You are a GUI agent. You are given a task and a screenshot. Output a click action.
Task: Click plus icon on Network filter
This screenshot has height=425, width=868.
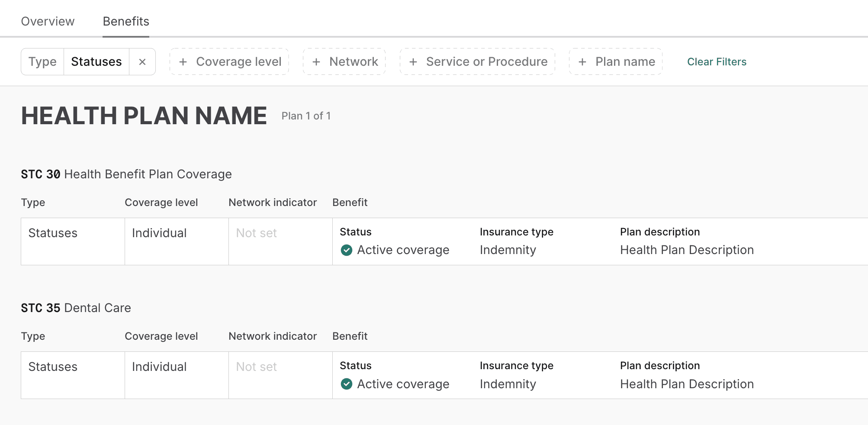point(316,62)
